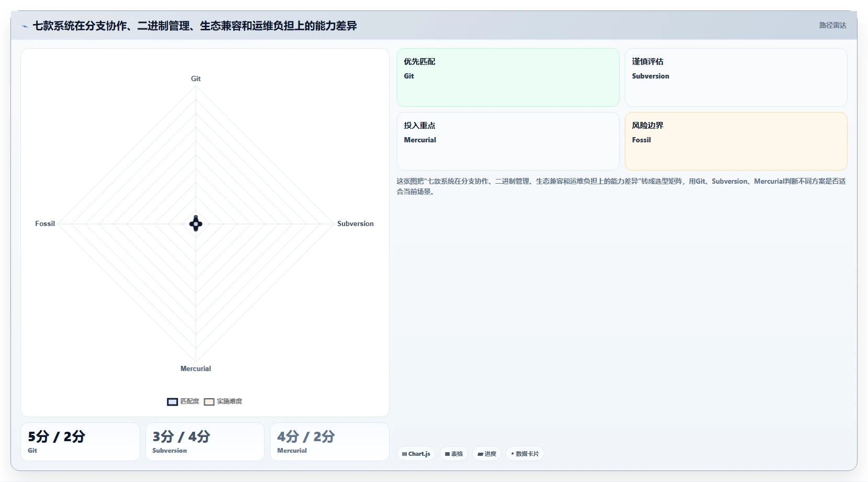Click the Fossil radar axis label

[45, 223]
